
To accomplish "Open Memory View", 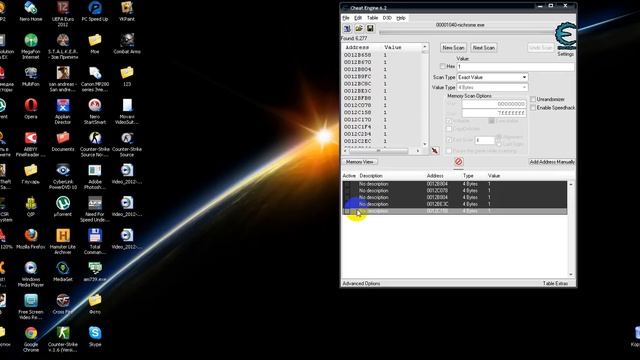I will click(360, 162).
